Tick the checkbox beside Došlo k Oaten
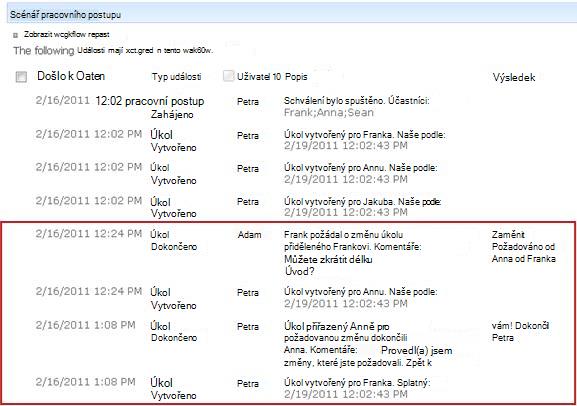Screen dimensions: 577x406 click(21, 77)
